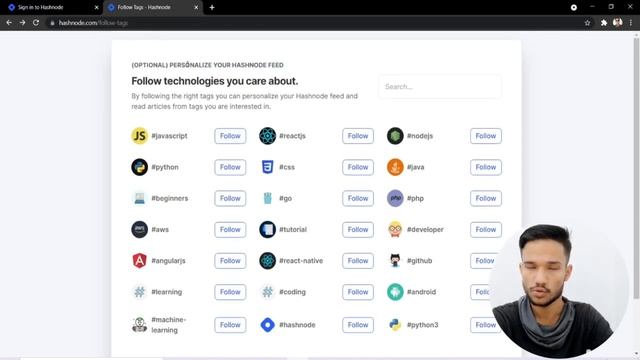Follow the #aws tag
This screenshot has width=640, height=360.
[x=230, y=229]
